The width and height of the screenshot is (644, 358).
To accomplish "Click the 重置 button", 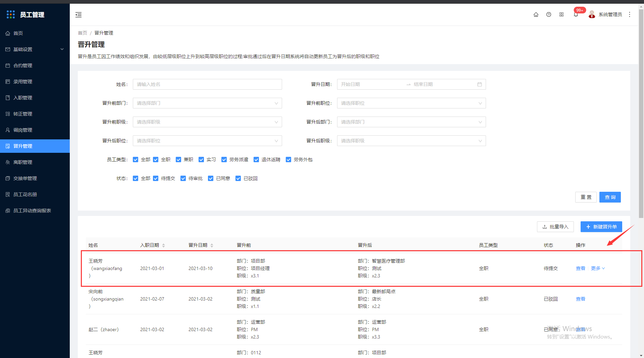I will [586, 197].
